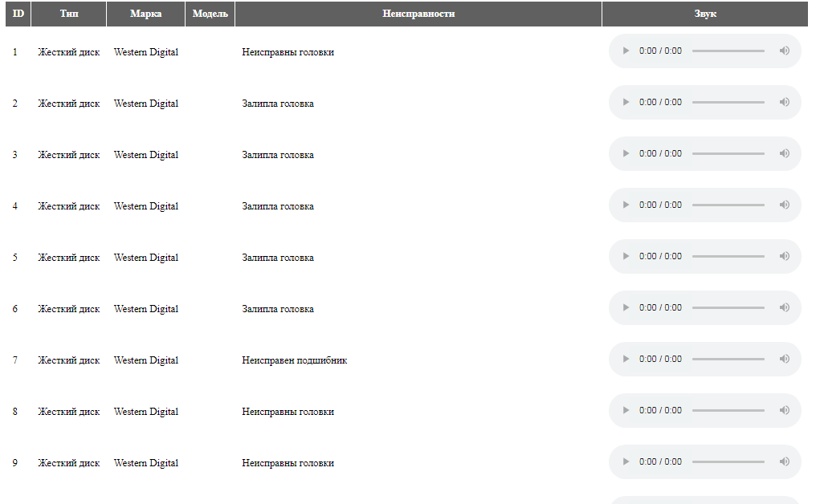Image resolution: width=816 pixels, height=504 pixels.
Task: Mute the audio player in row 6
Action: (x=784, y=308)
